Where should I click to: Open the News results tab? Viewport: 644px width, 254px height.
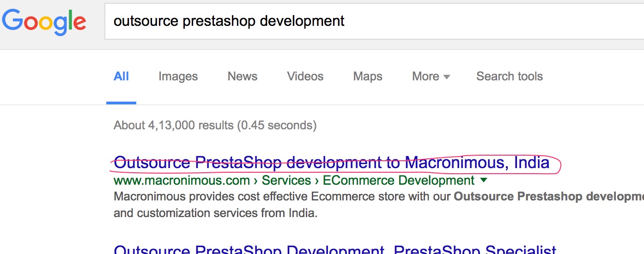click(242, 77)
